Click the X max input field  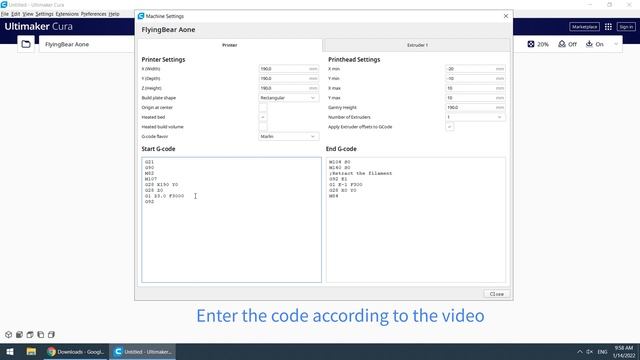pyautogui.click(x=475, y=88)
